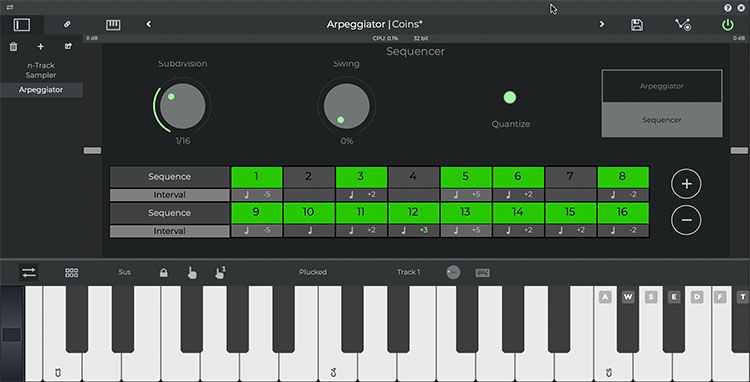The image size is (750, 382).
Task: Go to previous preset arrow
Action: [x=148, y=24]
